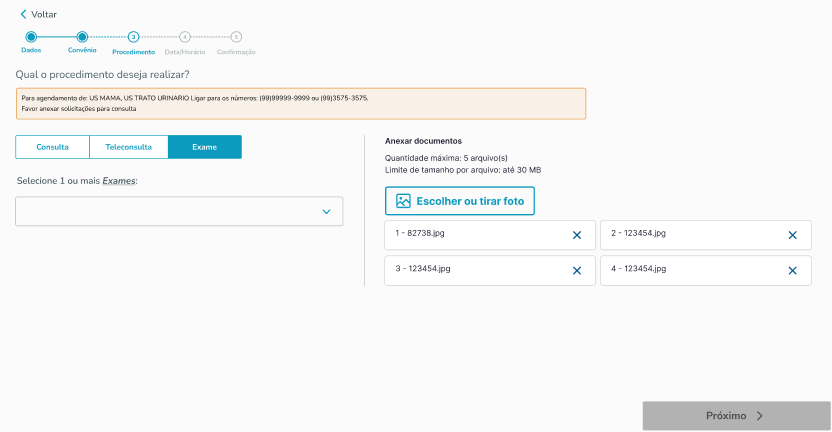Select the Procedimento step 3 circle

pos(133,37)
